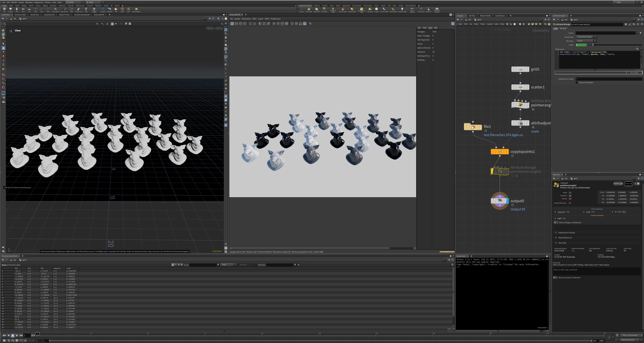The height and width of the screenshot is (343, 644).
Task: Click the play button on the timeline
Action: 17,335
